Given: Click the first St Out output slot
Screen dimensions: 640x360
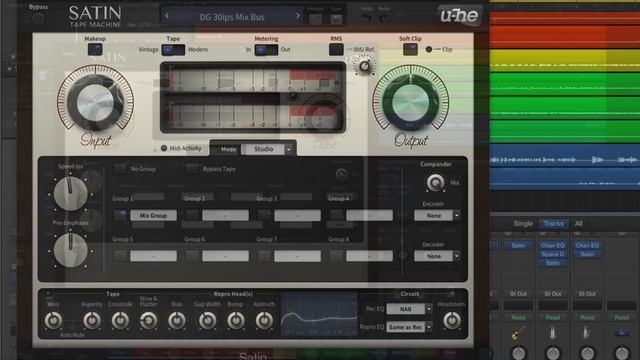Looking at the screenshot, I should [x=518, y=294].
